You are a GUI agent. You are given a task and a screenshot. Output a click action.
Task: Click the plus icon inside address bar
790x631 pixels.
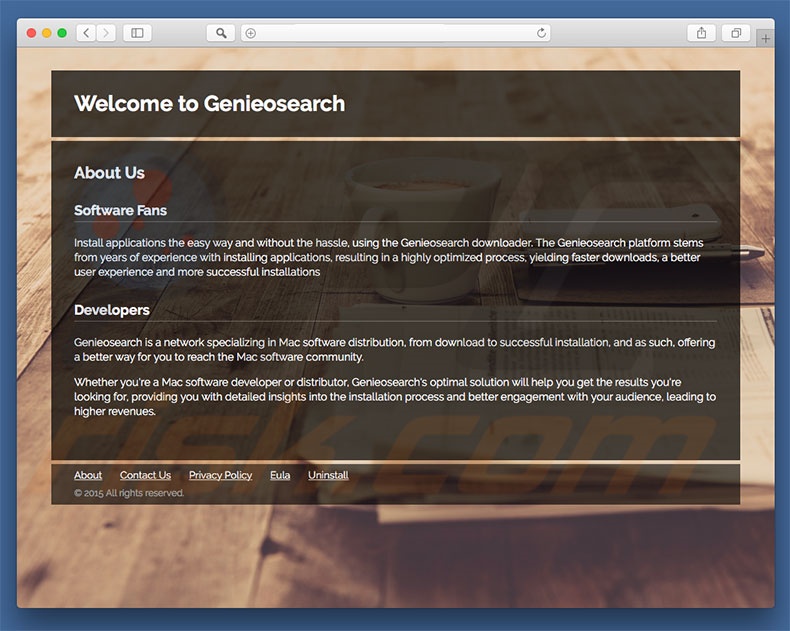click(x=251, y=33)
